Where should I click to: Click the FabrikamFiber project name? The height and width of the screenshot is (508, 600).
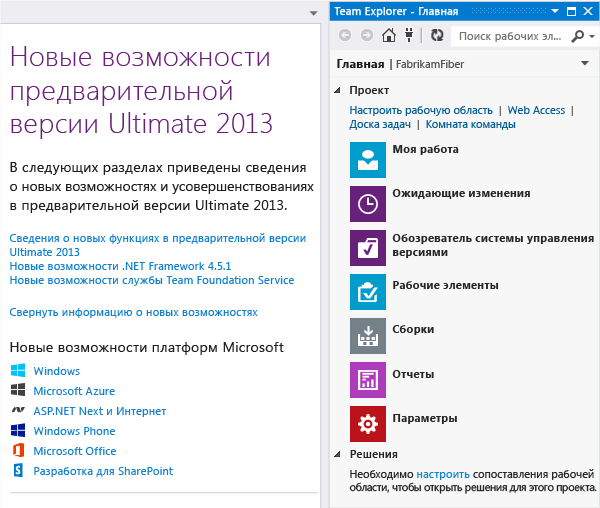(429, 64)
